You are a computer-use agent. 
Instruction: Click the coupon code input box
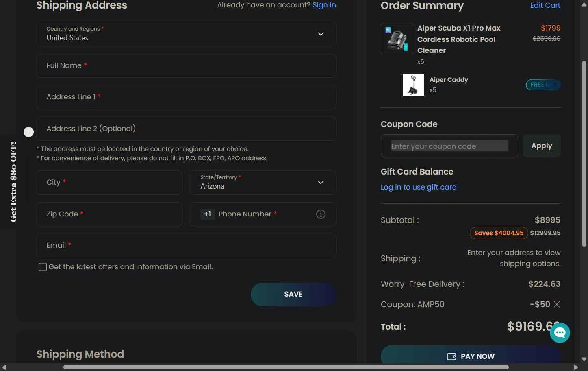point(449,146)
